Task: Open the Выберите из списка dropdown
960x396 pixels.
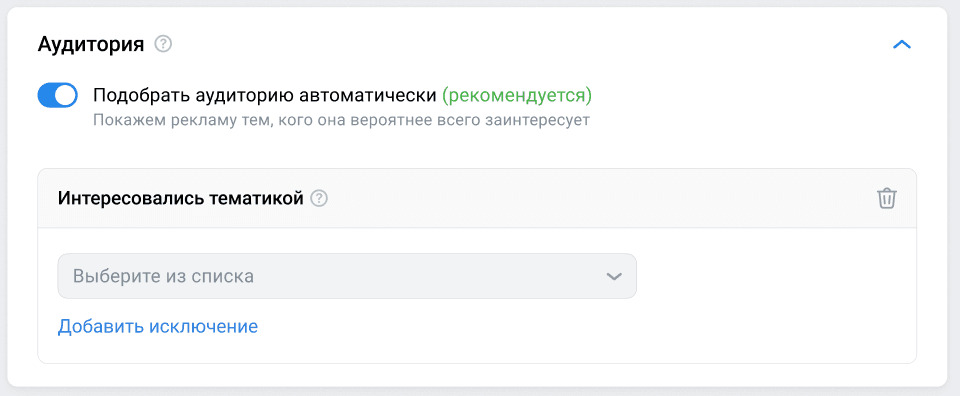Action: (x=347, y=276)
